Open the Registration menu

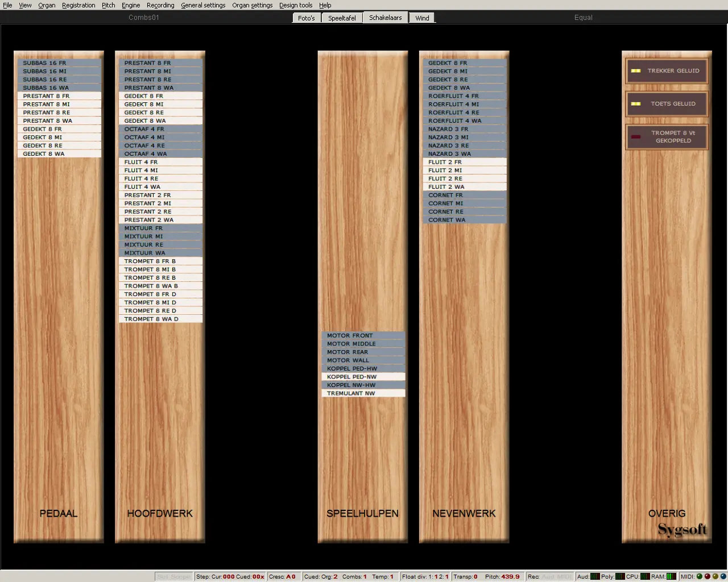pos(78,5)
